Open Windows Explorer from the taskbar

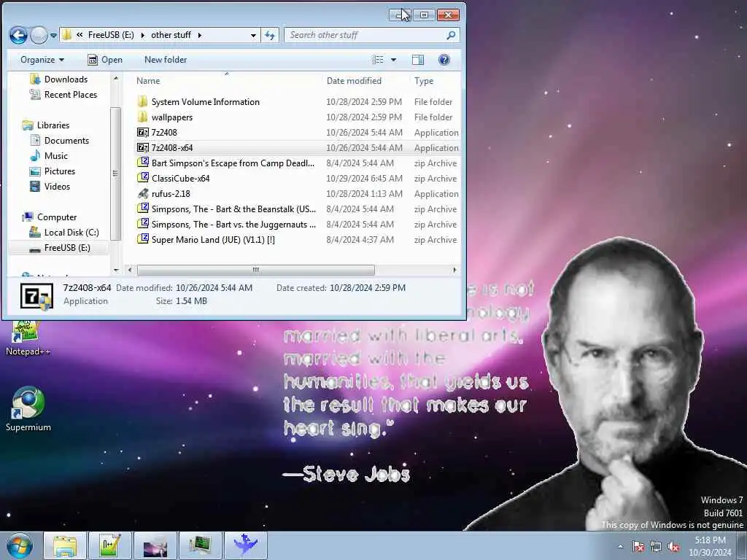(x=65, y=545)
